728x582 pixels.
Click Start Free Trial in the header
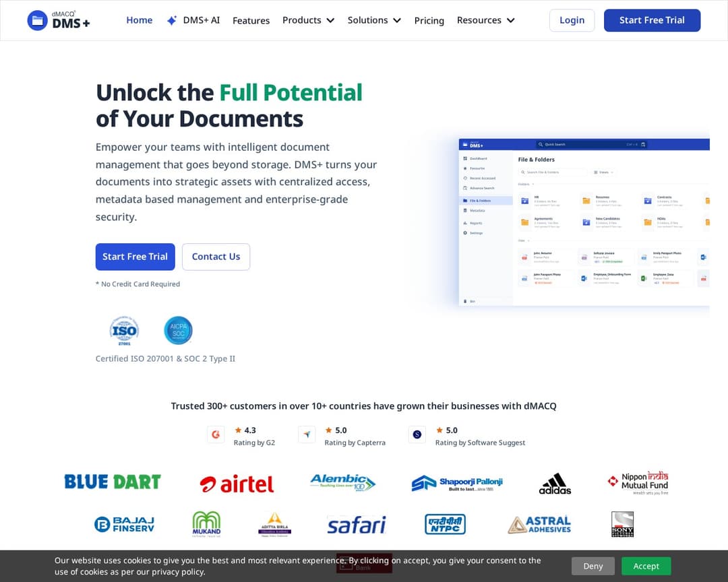(652, 20)
